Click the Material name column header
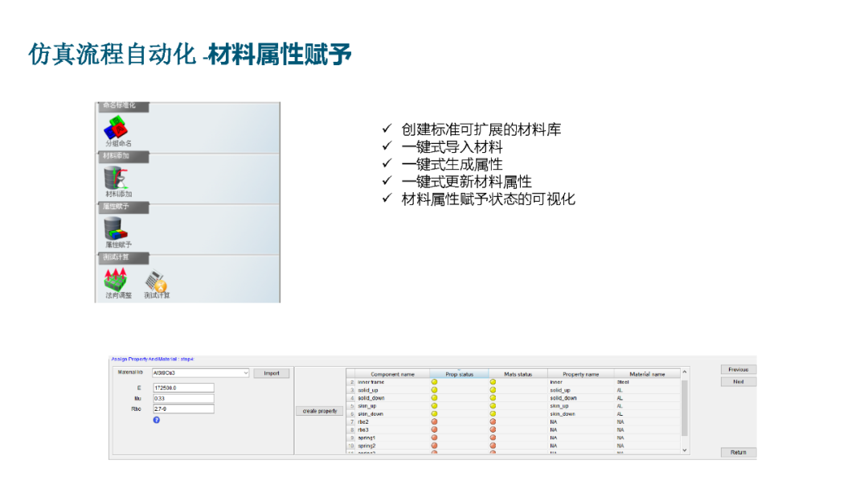Image resolution: width=868 pixels, height=489 pixels. [647, 374]
